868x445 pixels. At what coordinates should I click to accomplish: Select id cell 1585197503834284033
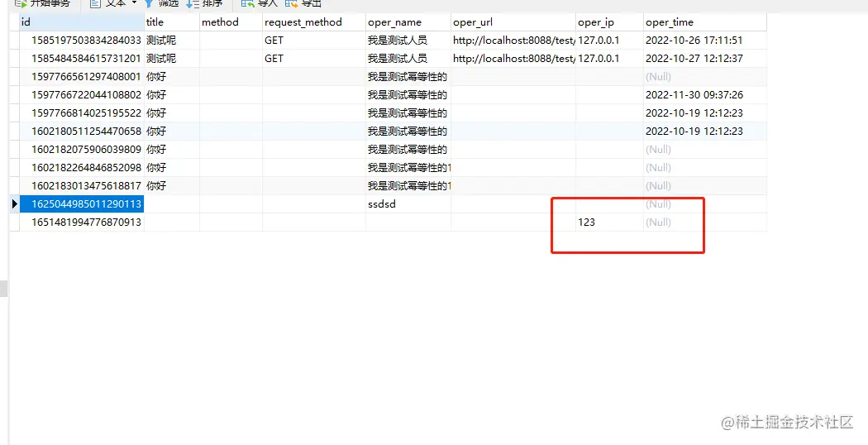pyautogui.click(x=81, y=41)
